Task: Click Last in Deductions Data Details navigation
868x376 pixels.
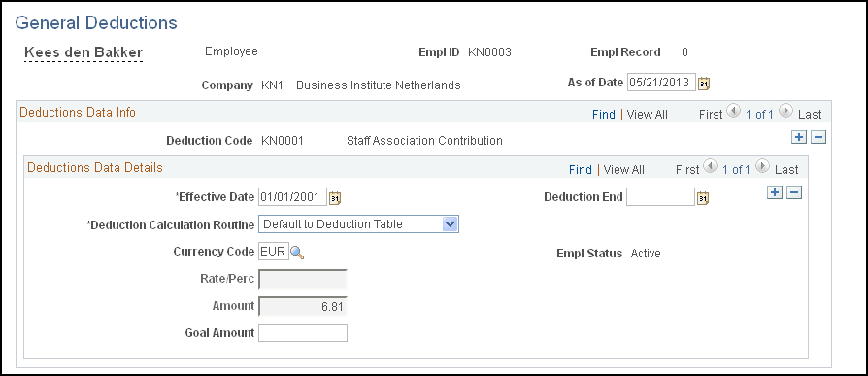Action: click(786, 169)
